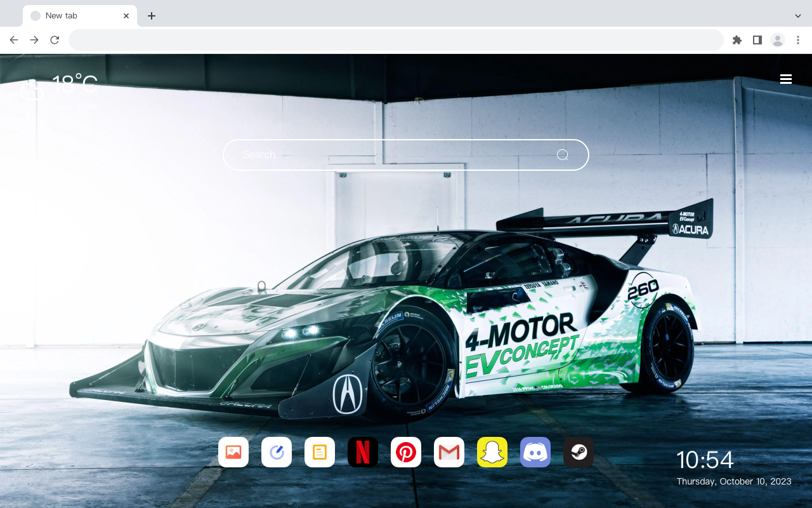Reload the current page
The width and height of the screenshot is (812, 508).
coord(55,40)
